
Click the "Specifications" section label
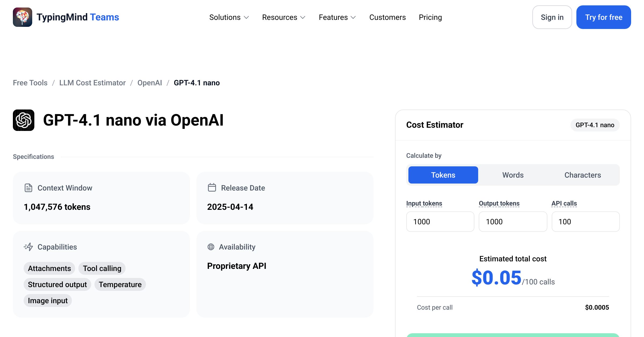(x=34, y=157)
